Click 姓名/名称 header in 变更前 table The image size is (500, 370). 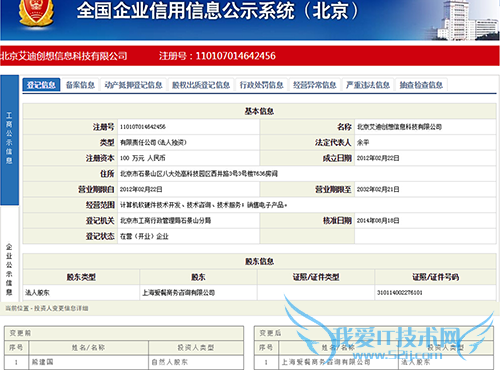[x=88, y=348]
